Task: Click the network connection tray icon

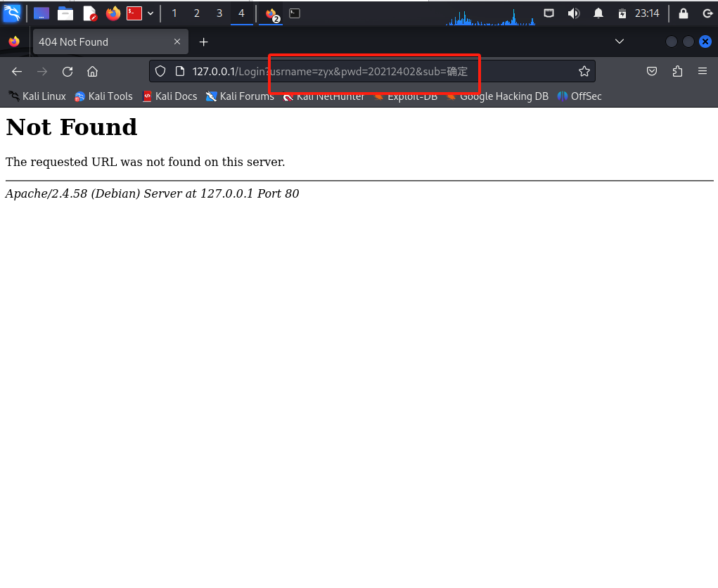Action: [x=549, y=13]
